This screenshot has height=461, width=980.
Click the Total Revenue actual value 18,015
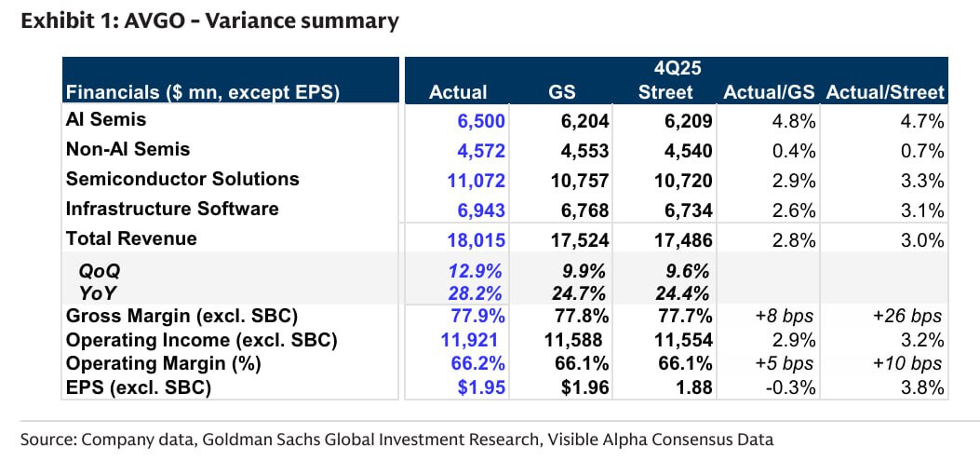point(478,239)
